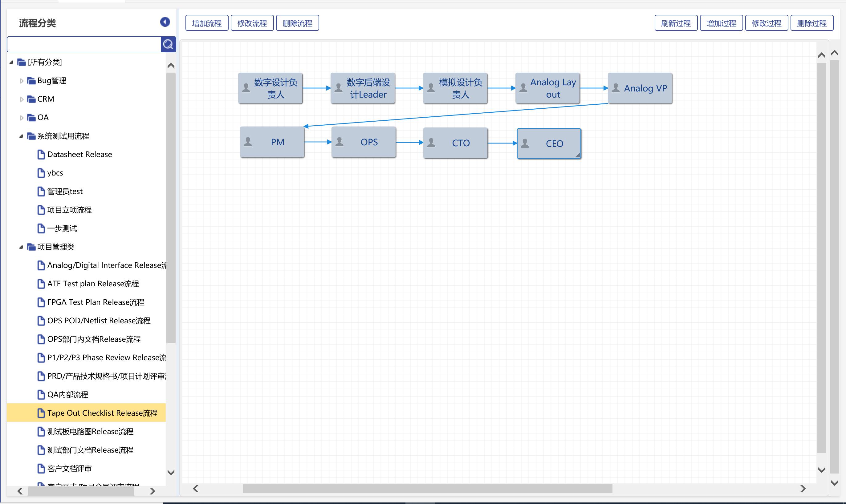Click person icon on PM node
The height and width of the screenshot is (504, 846).
tap(248, 142)
